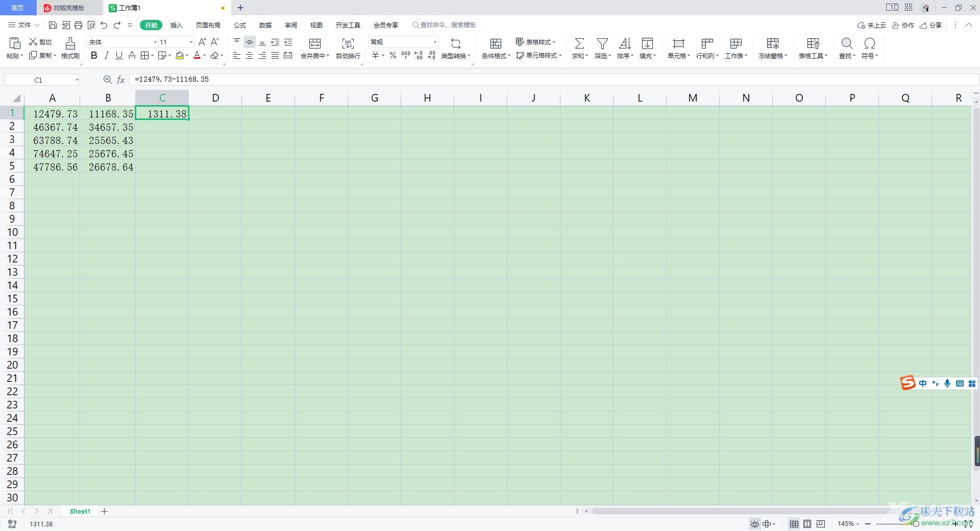The width and height of the screenshot is (980, 531).
Task: Switch to normal view in status bar
Action: click(x=794, y=524)
